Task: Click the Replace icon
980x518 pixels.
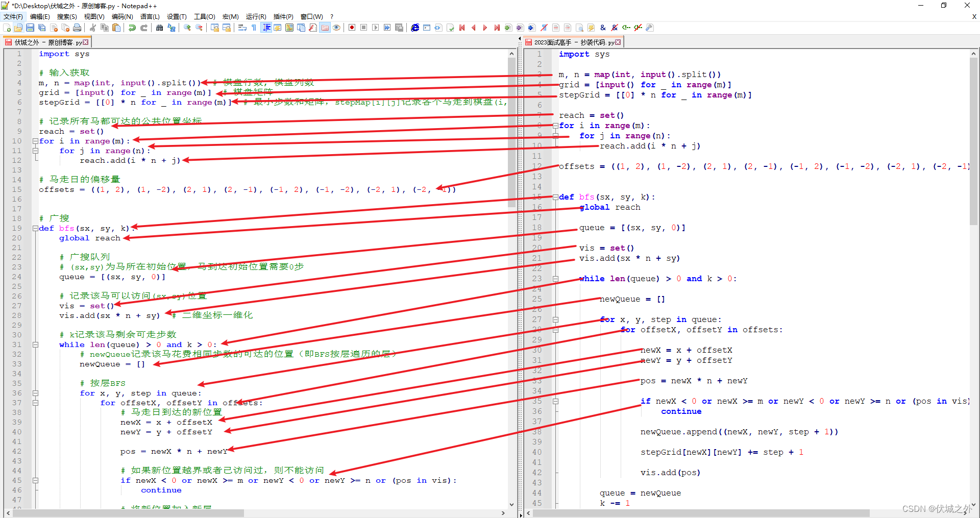Action: [x=171, y=28]
